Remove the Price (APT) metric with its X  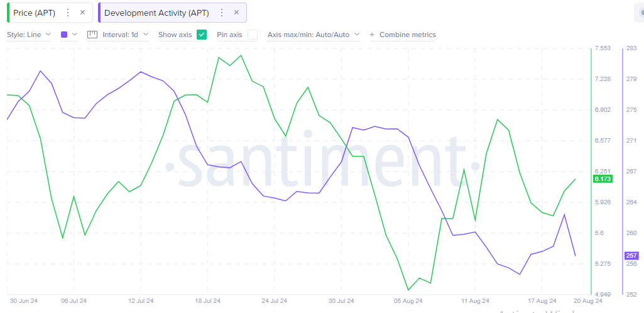82,13
